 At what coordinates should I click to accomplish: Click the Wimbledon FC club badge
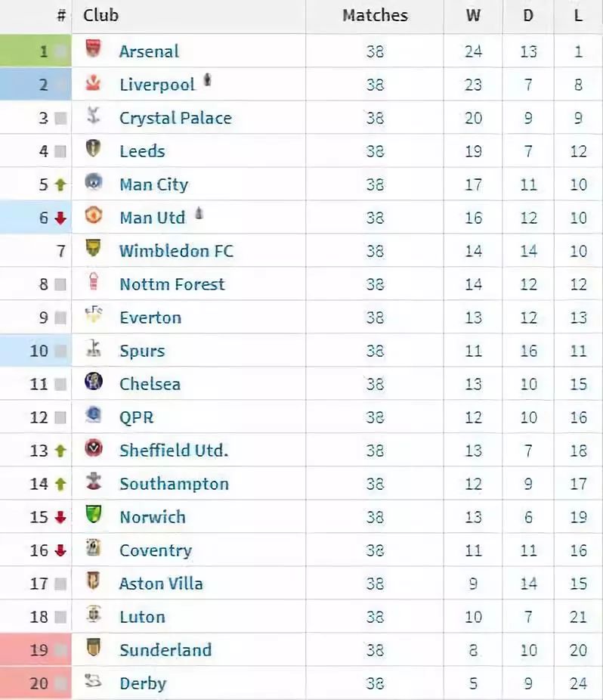pos(93,248)
